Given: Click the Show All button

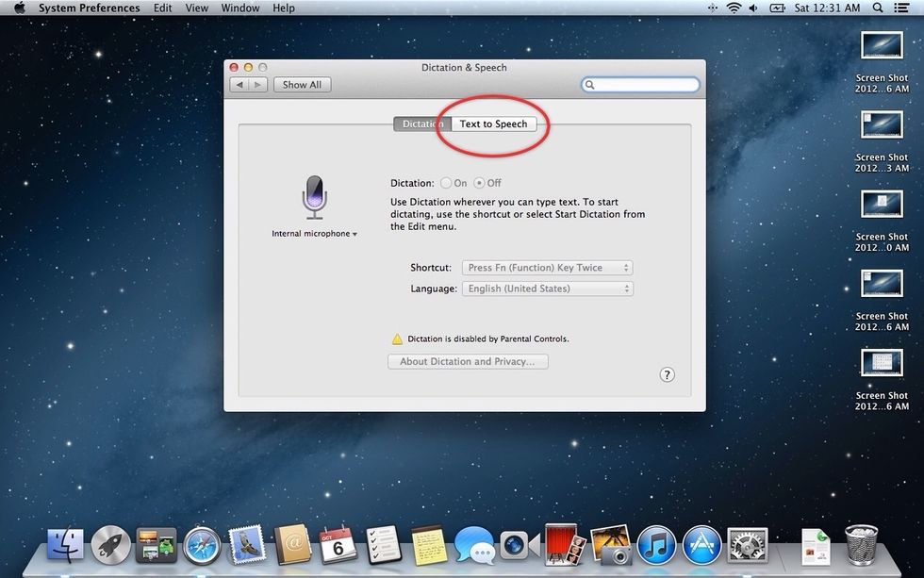Looking at the screenshot, I should [302, 85].
